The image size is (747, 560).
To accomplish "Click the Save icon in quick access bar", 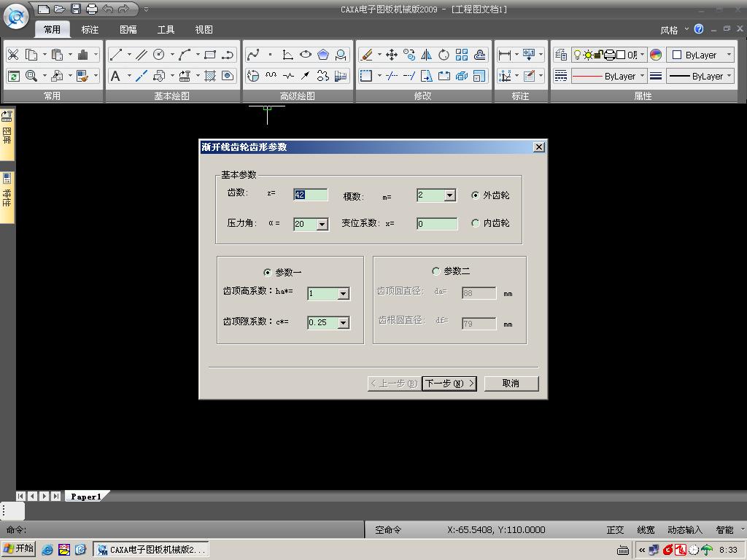I will pyautogui.click(x=76, y=9).
